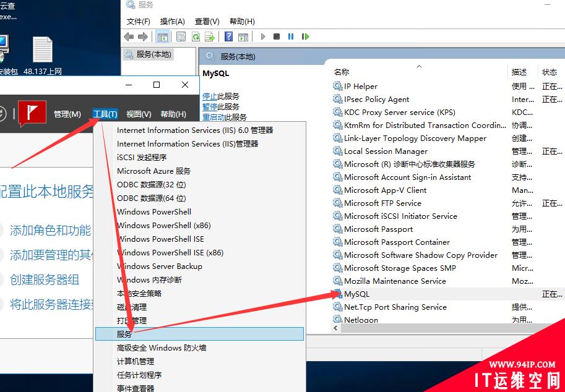Go forward using the Services toolbar arrow
Viewport: 565px width, 392px height.
coord(143,36)
